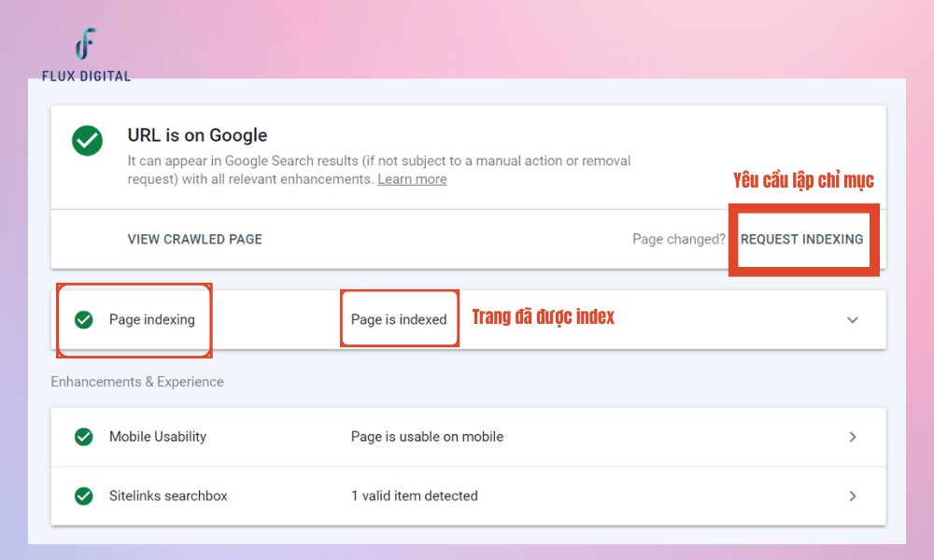Click the 'Mobile Usability' label
Screen dimensions: 934x560
click(158, 437)
